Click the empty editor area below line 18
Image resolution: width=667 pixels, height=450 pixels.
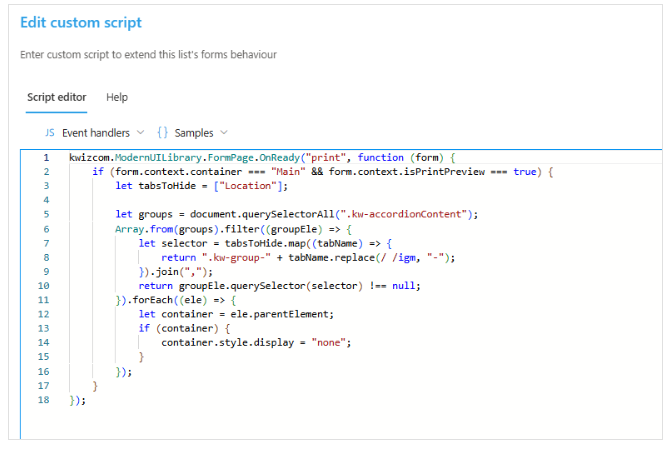(x=340, y=422)
